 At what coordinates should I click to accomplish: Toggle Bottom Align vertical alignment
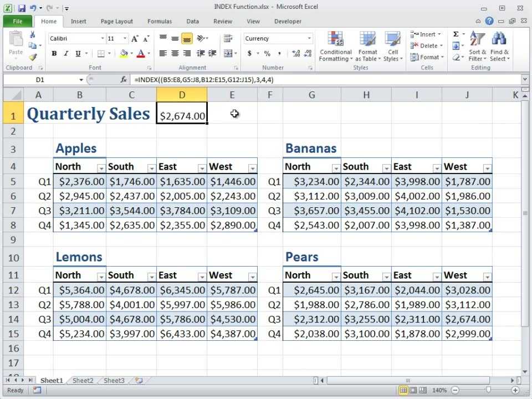(x=187, y=38)
